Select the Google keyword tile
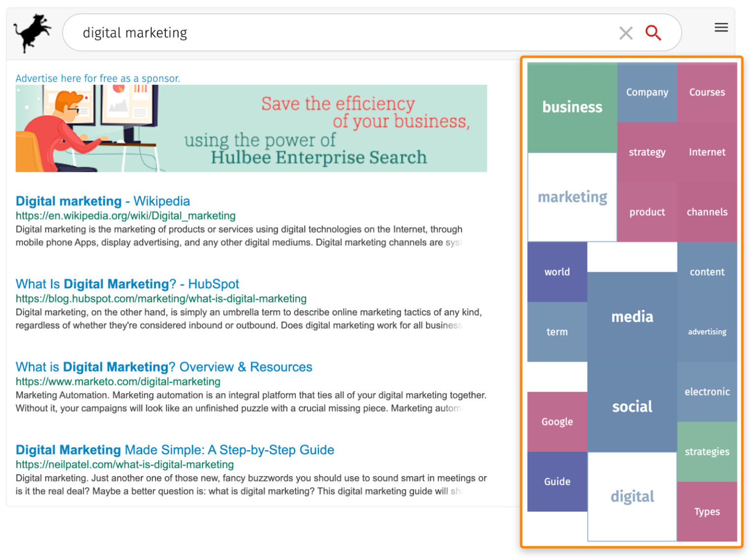The height and width of the screenshot is (559, 756). click(557, 422)
